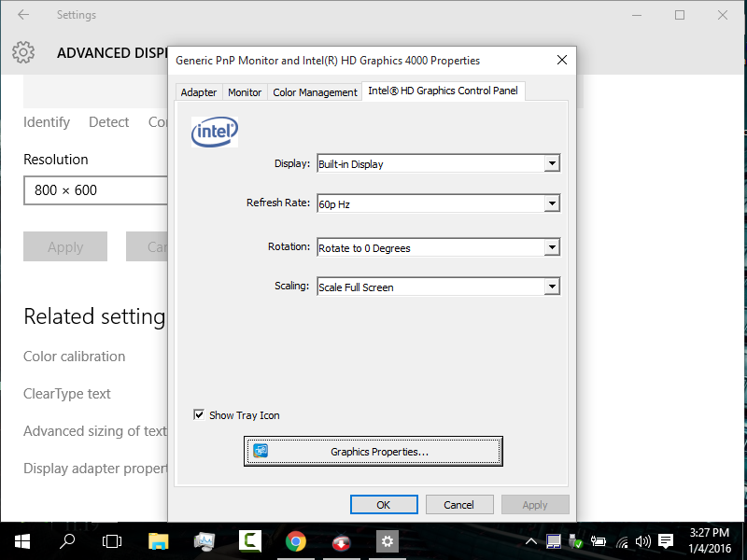Click the Graphics Properties button
Image resolution: width=747 pixels, height=560 pixels.
pyautogui.click(x=373, y=451)
